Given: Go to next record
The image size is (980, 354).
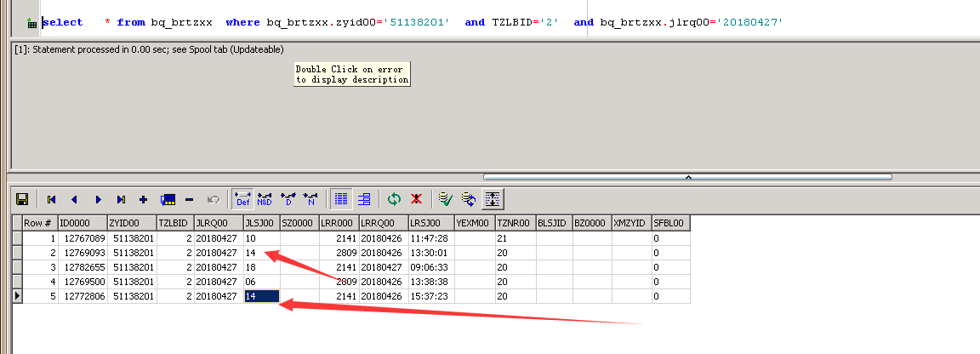Looking at the screenshot, I should coord(98,199).
